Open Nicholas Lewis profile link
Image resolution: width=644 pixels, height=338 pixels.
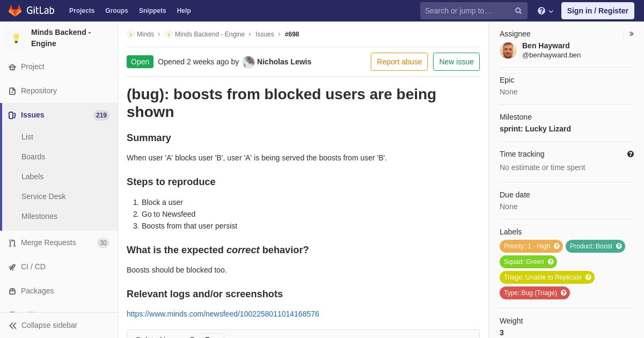[x=284, y=62]
